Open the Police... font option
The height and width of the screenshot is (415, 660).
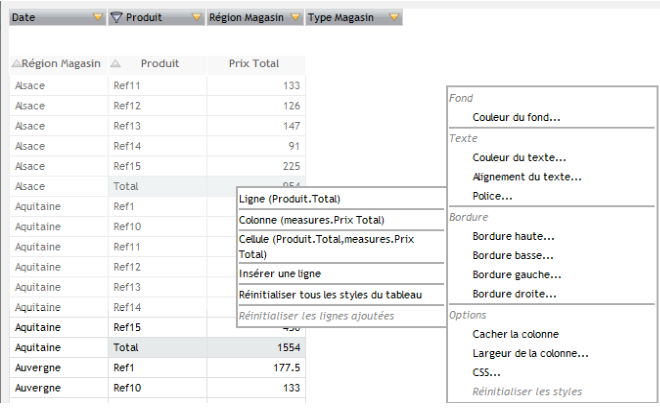[493, 196]
